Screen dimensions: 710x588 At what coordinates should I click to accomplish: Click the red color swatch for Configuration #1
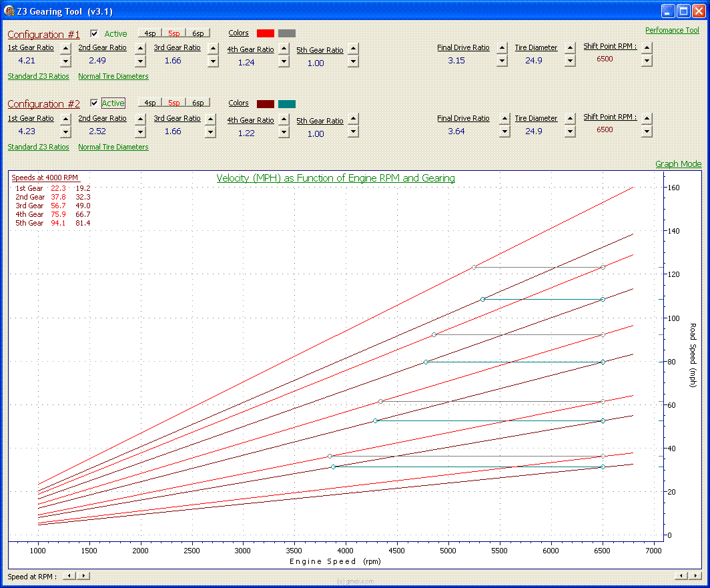coord(266,33)
